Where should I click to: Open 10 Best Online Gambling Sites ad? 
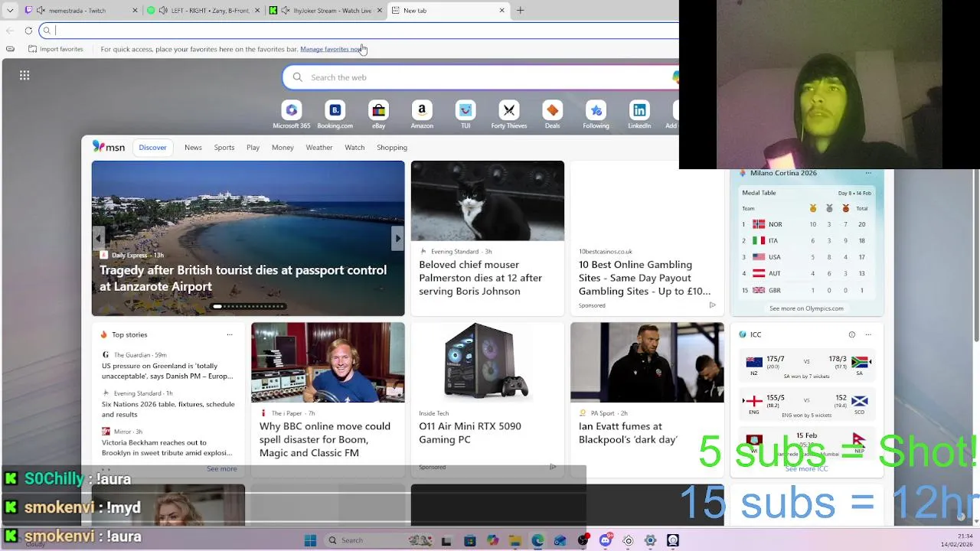tap(645, 278)
